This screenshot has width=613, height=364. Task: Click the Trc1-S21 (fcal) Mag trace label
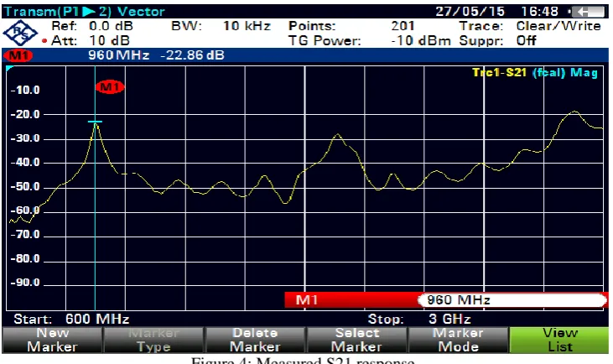click(x=535, y=73)
